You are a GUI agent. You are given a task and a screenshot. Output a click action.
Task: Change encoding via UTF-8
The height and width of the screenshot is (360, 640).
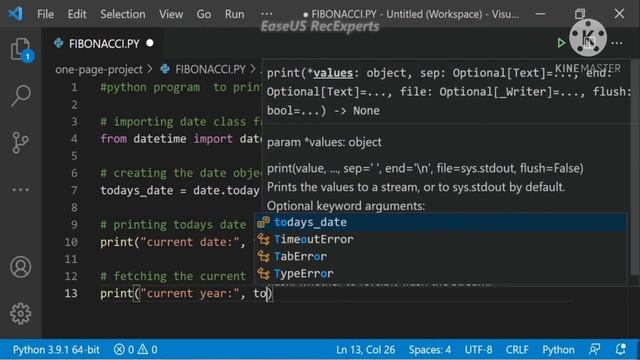point(478,349)
